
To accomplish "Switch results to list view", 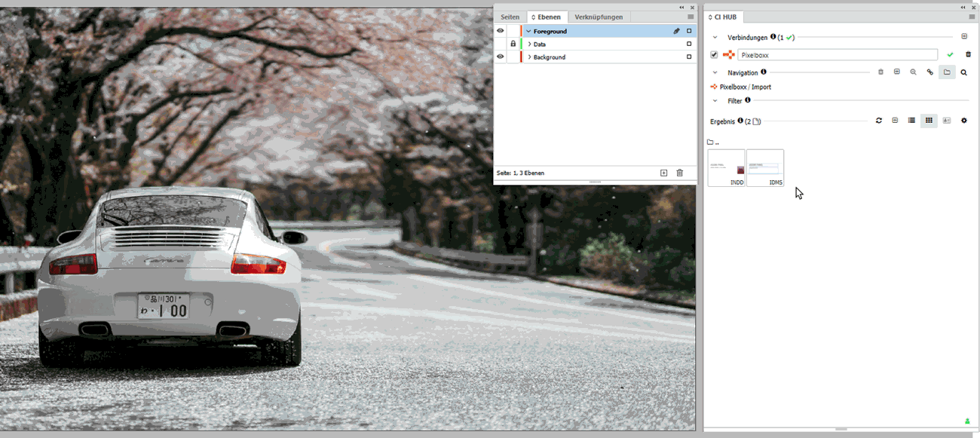I will tap(911, 121).
